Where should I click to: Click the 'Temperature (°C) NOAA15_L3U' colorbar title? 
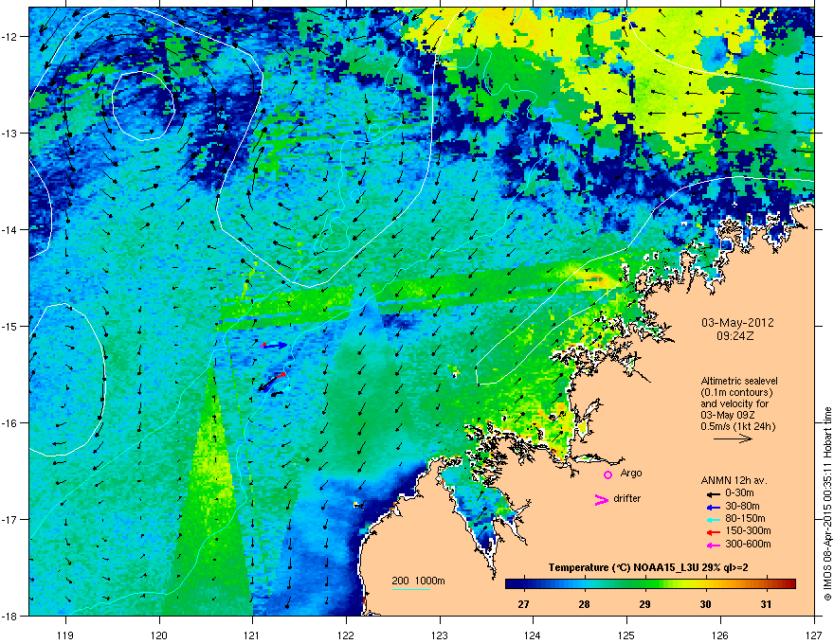(623, 567)
